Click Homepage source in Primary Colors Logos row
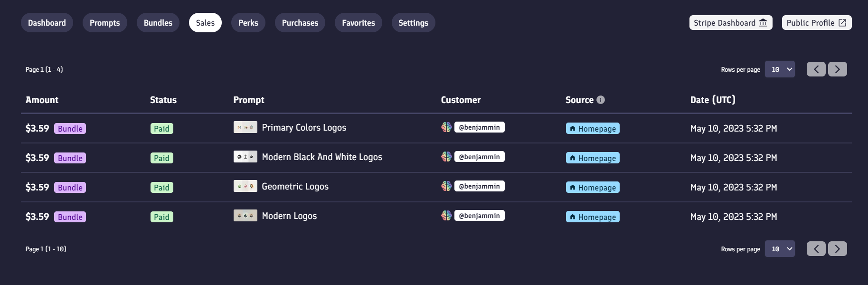Image resolution: width=868 pixels, height=285 pixels. (593, 129)
